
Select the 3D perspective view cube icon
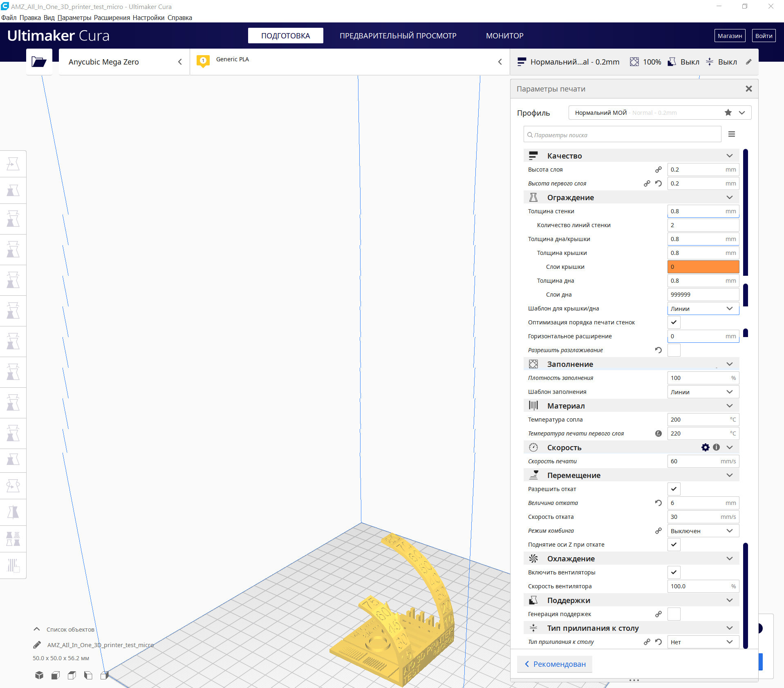(x=39, y=675)
